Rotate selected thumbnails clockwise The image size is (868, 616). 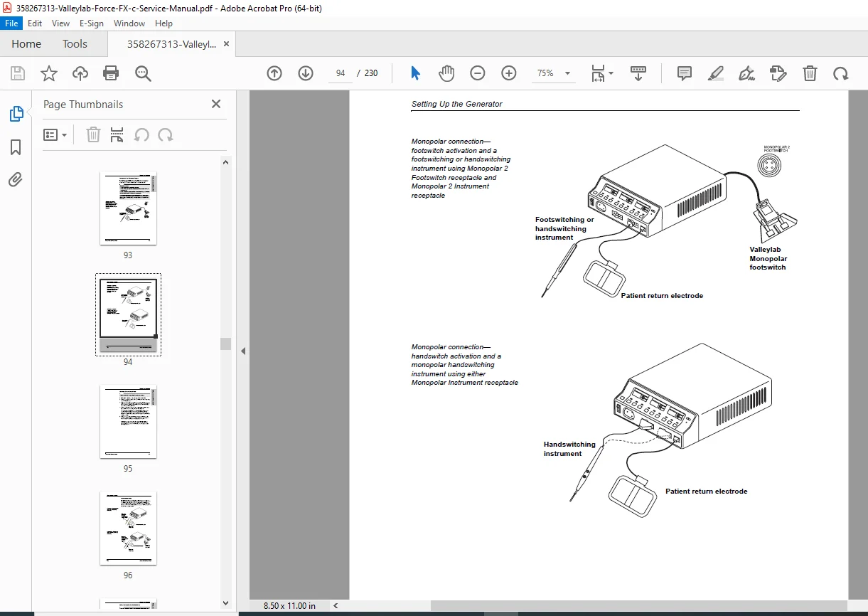click(x=166, y=135)
